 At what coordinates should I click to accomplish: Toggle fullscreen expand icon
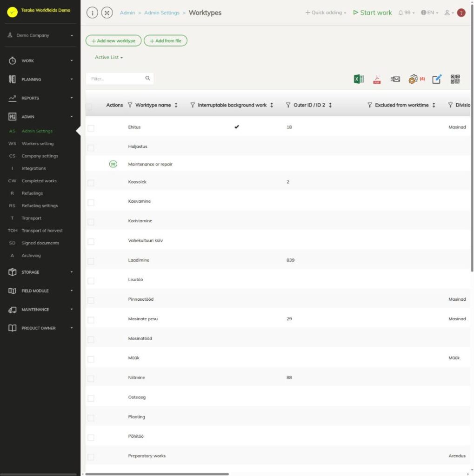coord(107,13)
